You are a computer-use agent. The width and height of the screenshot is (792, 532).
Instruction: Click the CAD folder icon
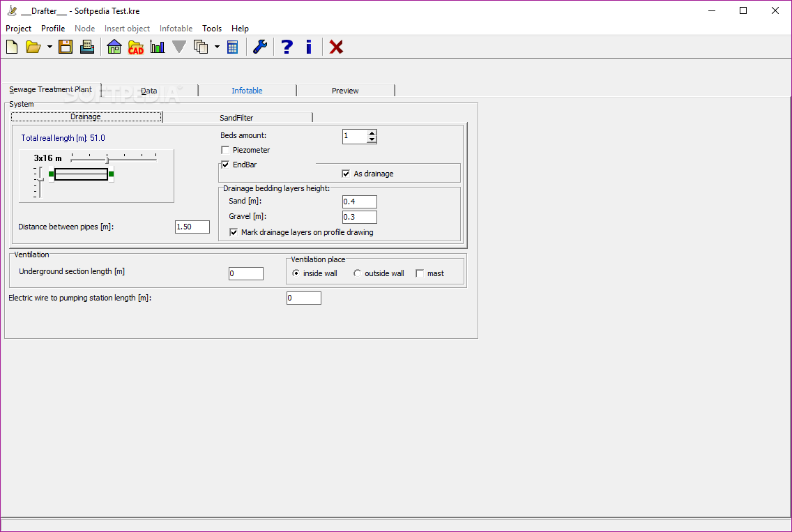136,47
